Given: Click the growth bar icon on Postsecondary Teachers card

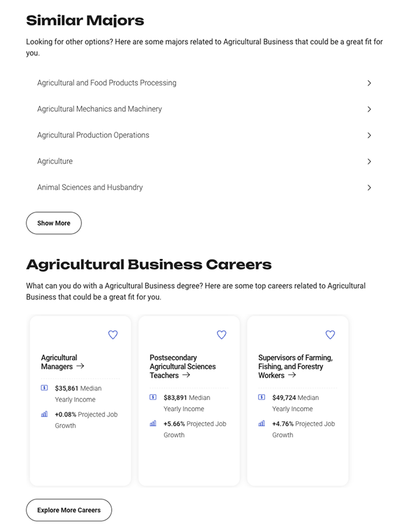Looking at the screenshot, I should point(153,424).
